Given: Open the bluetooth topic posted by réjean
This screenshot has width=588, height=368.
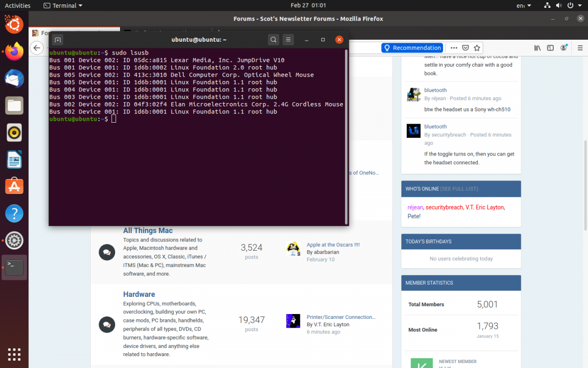Looking at the screenshot, I should tap(436, 90).
